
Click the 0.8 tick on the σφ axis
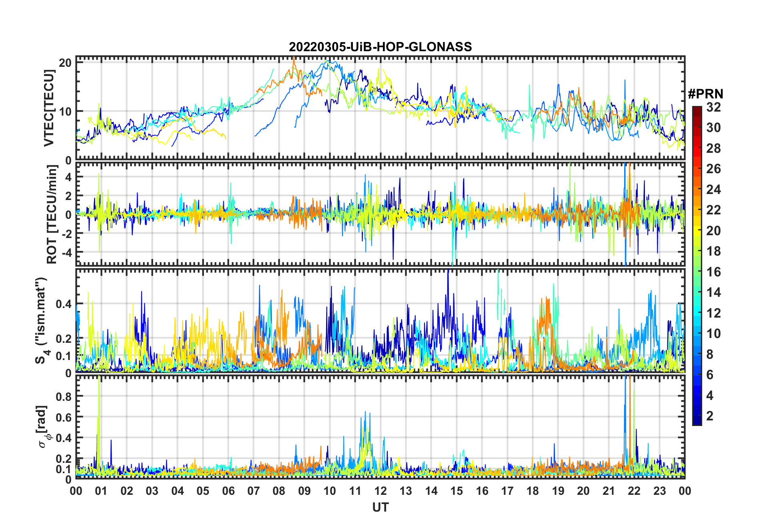(x=64, y=396)
